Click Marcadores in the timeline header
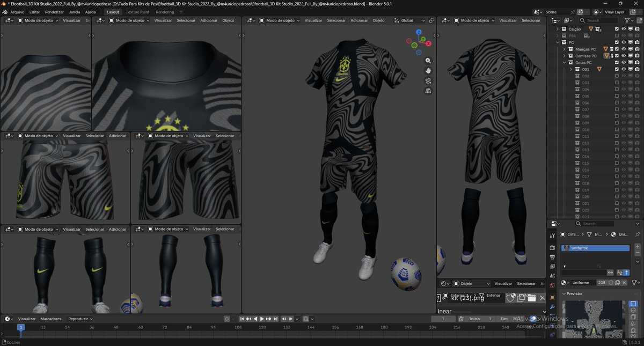This screenshot has width=644, height=346. 51,319
